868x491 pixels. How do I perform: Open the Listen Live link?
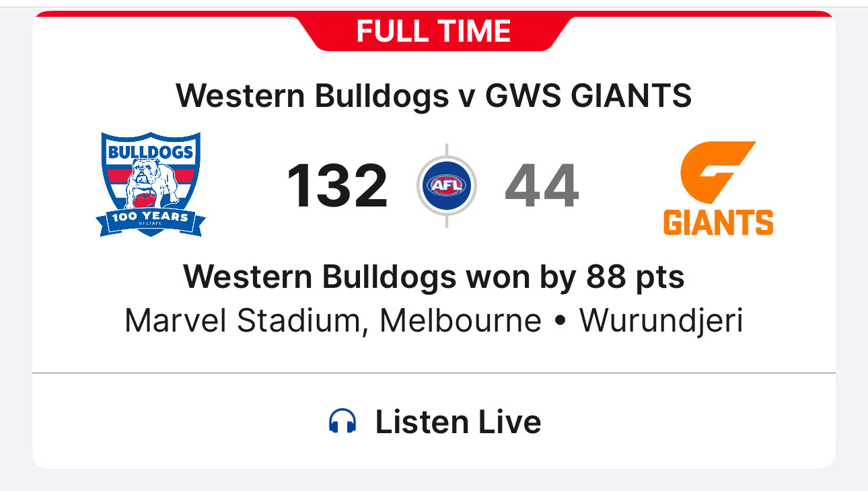tap(435, 422)
